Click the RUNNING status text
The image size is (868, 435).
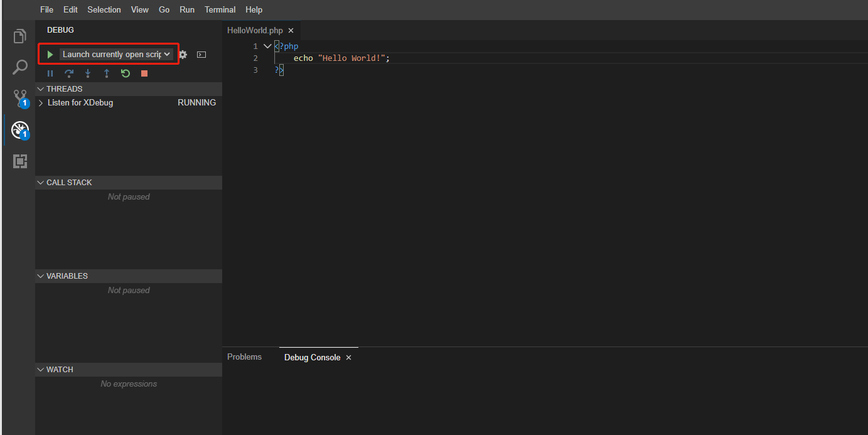197,102
